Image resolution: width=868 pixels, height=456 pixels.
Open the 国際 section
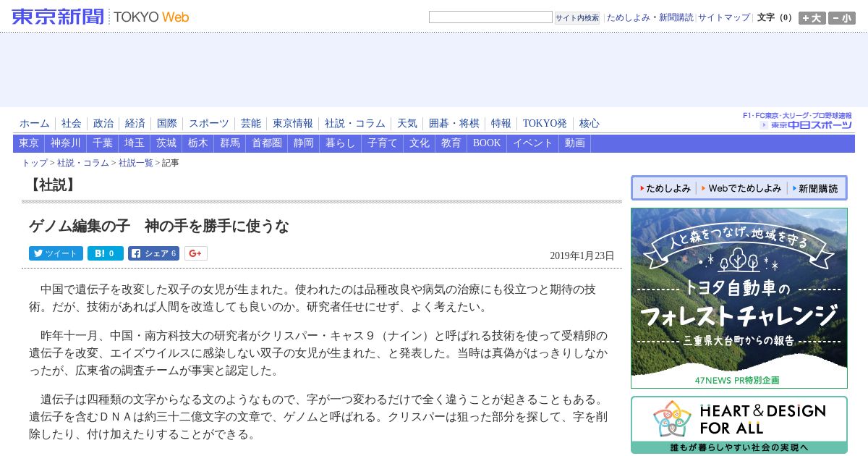[x=167, y=124]
